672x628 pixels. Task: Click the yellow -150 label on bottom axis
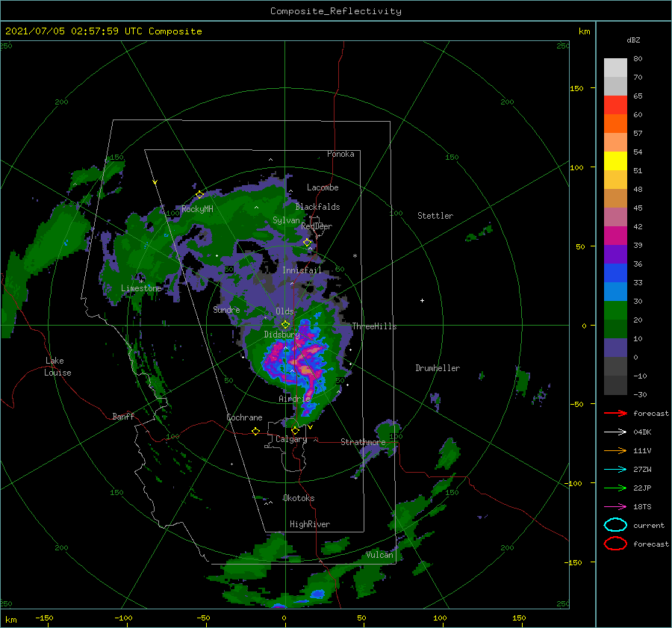(44, 618)
